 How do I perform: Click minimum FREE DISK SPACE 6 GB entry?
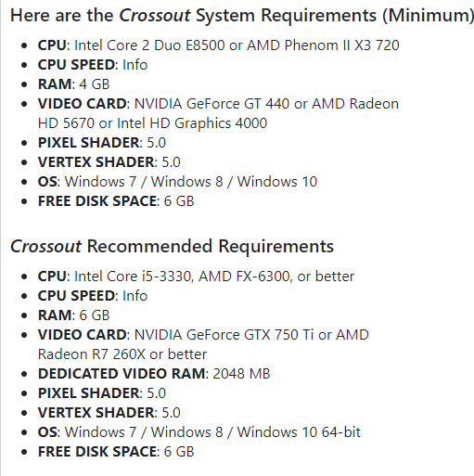coord(116,201)
